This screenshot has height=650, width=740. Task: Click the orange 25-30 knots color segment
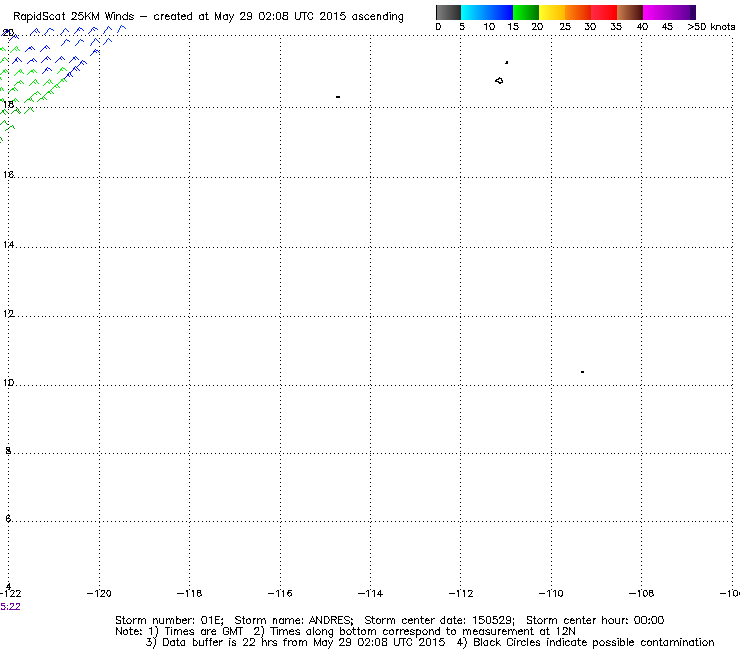(x=578, y=12)
